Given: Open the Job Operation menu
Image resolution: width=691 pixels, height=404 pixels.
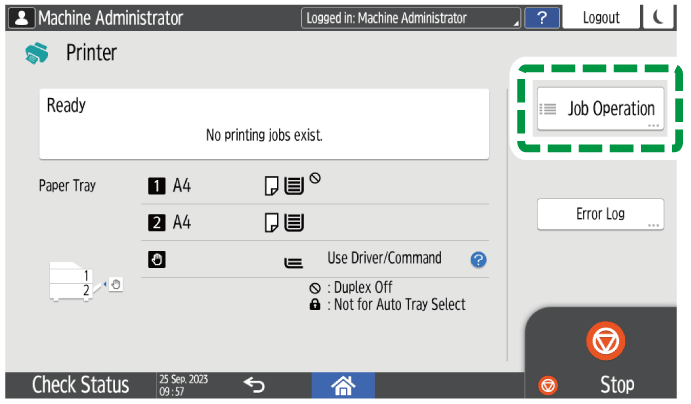Looking at the screenshot, I should (x=600, y=109).
